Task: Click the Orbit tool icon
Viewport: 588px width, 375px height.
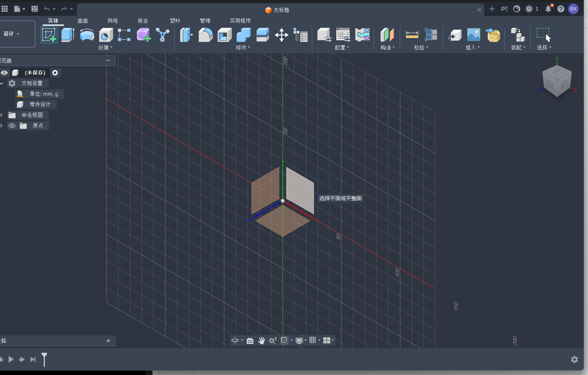Action: tap(235, 340)
